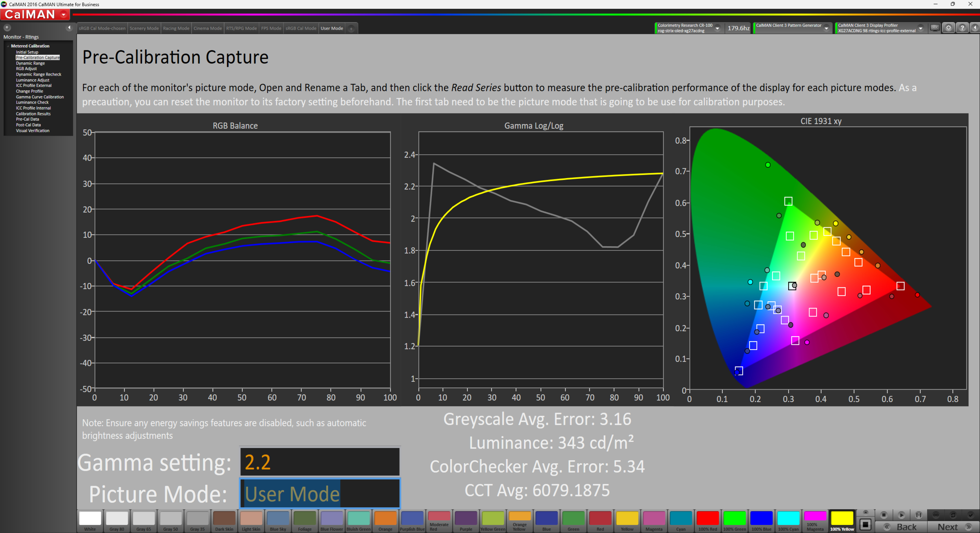
Task: Click the help question mark icon
Action: tap(962, 28)
